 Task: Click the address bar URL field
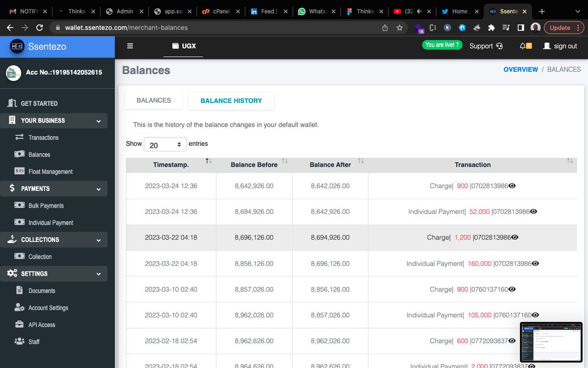click(216, 28)
